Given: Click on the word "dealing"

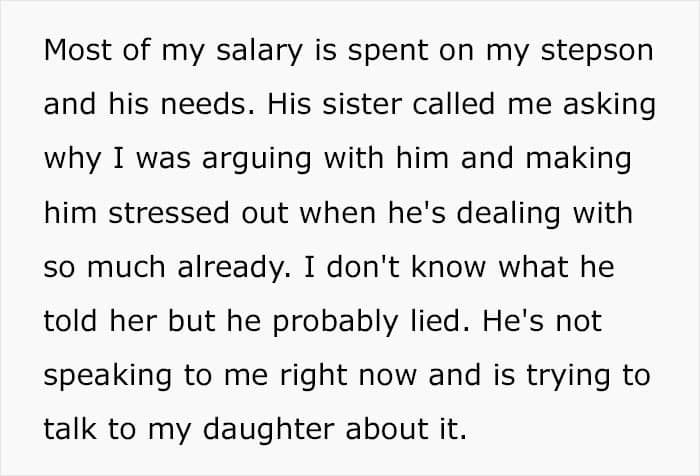Looking at the screenshot, I should click(508, 215).
